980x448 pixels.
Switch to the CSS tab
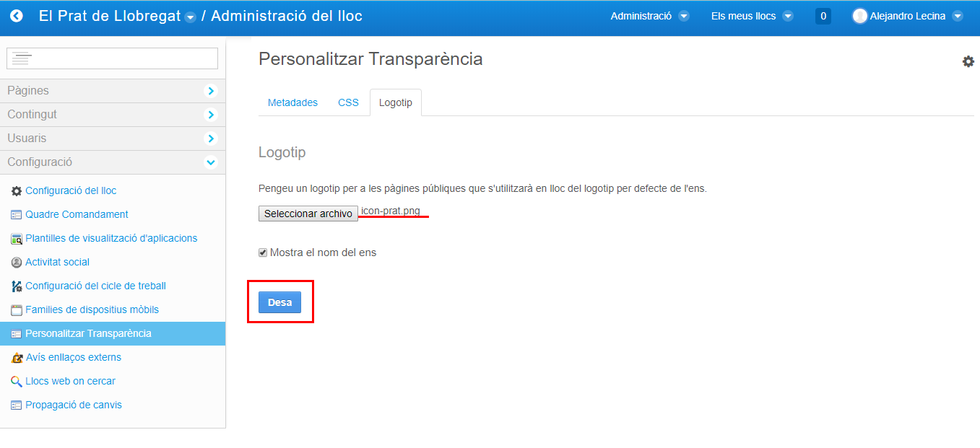point(348,103)
